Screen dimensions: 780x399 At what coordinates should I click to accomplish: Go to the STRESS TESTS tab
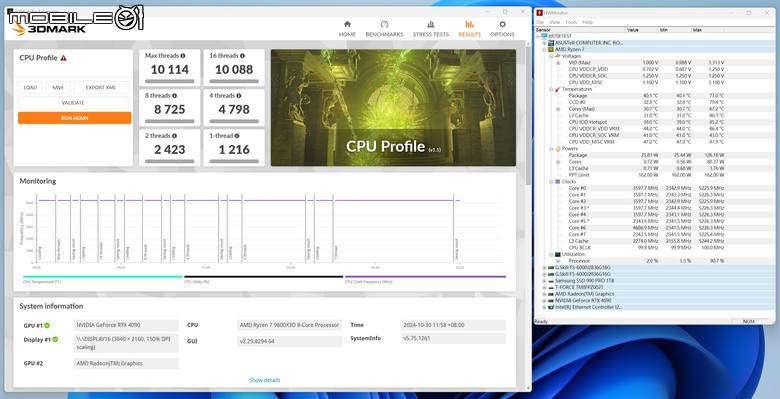(x=430, y=29)
